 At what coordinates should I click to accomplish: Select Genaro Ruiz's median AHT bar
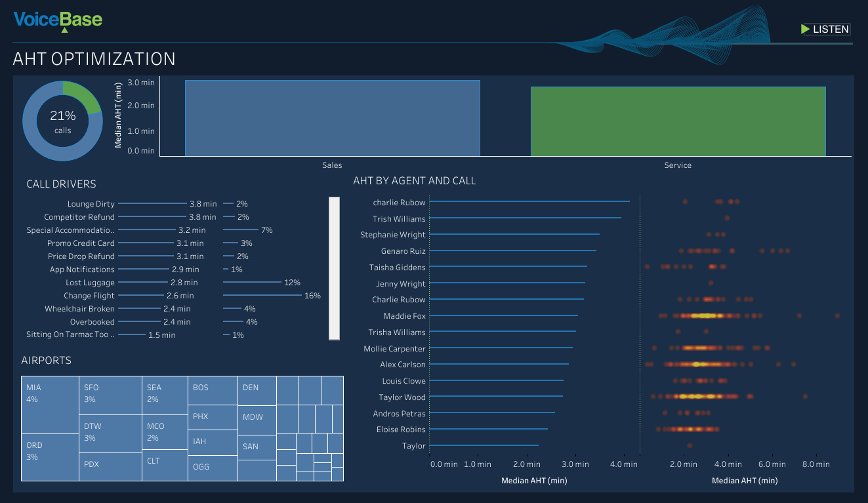tap(512, 251)
